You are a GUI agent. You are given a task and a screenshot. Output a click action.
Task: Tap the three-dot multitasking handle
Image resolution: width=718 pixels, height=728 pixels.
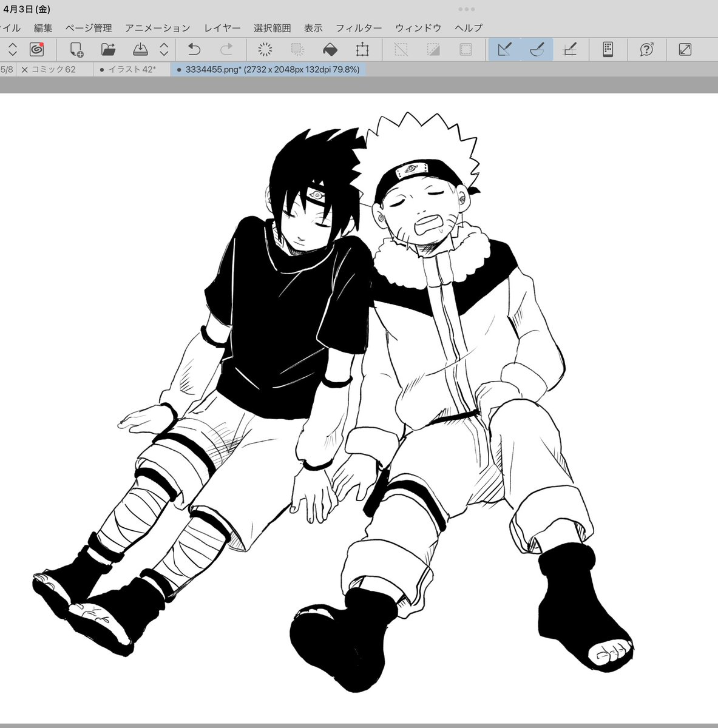[467, 9]
